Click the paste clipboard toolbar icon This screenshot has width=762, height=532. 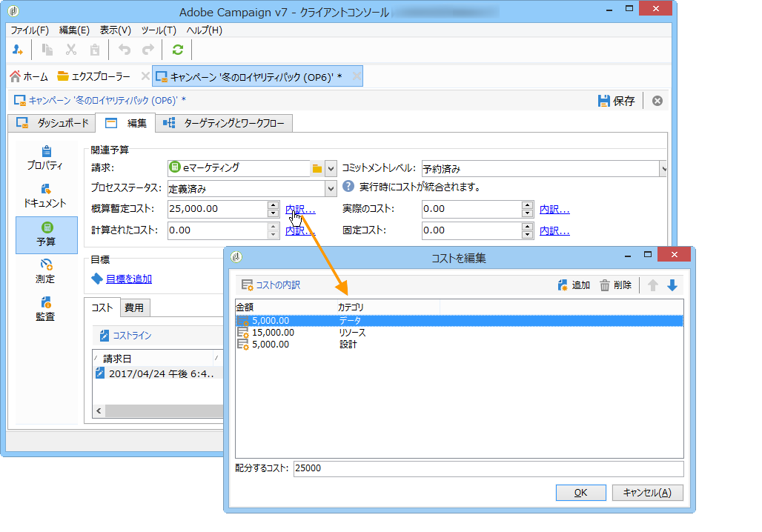[x=95, y=50]
